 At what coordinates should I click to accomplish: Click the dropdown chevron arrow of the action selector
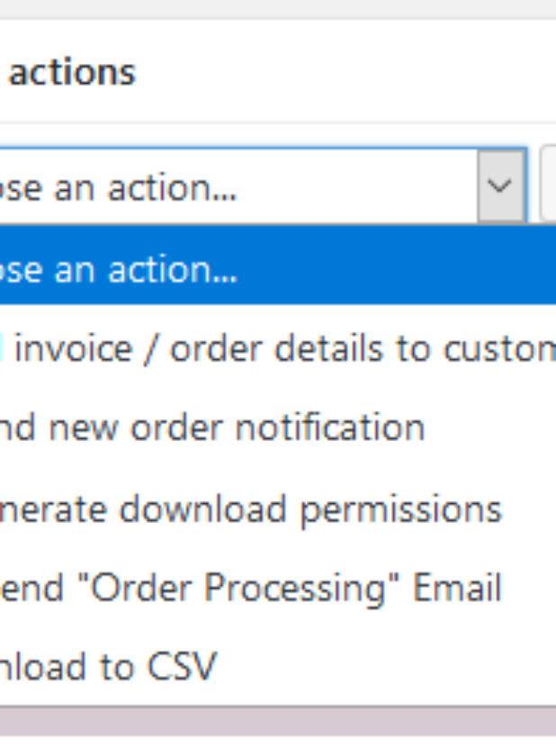501,186
